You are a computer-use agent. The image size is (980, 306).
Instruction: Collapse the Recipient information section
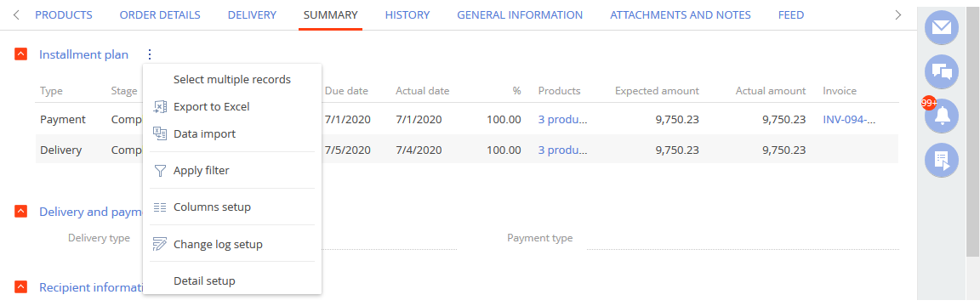20,287
